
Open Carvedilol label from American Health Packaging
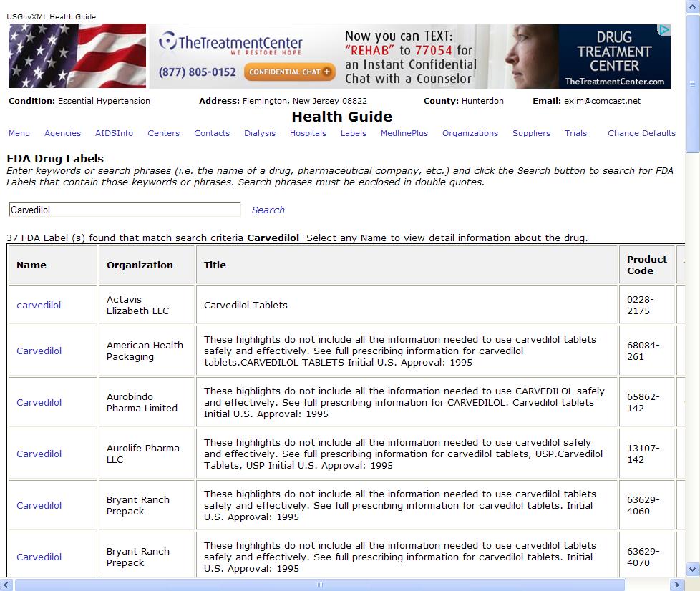coord(39,351)
